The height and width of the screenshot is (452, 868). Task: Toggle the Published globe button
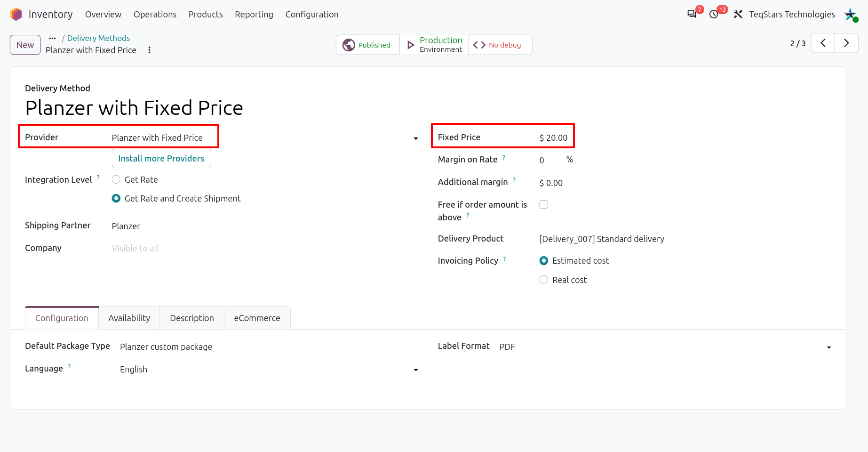point(367,45)
